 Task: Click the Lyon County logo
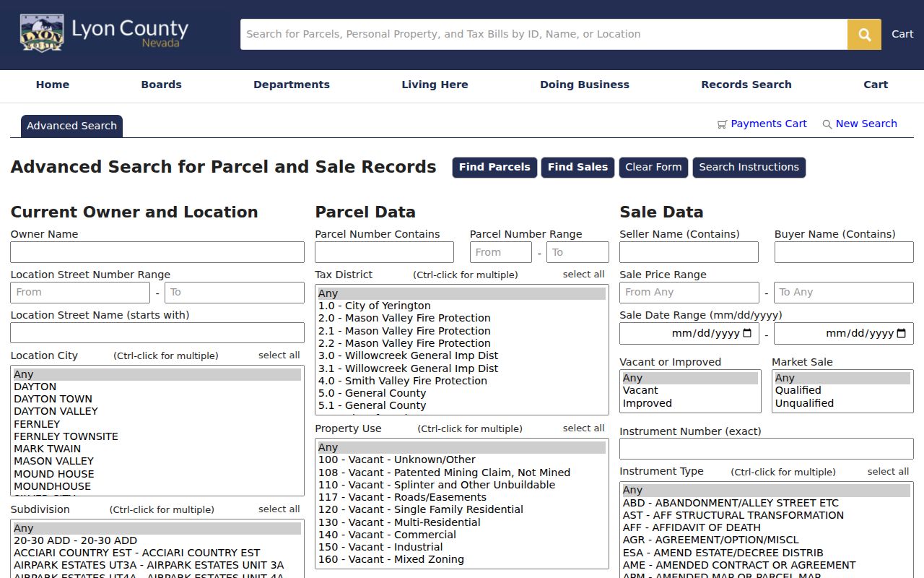point(104,33)
